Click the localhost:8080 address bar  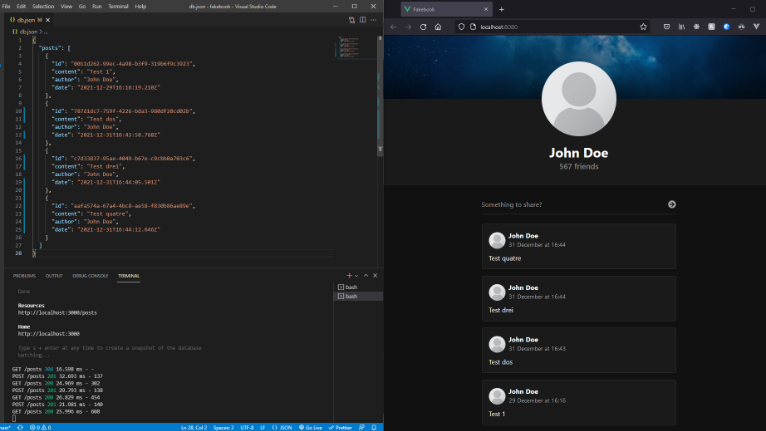552,27
